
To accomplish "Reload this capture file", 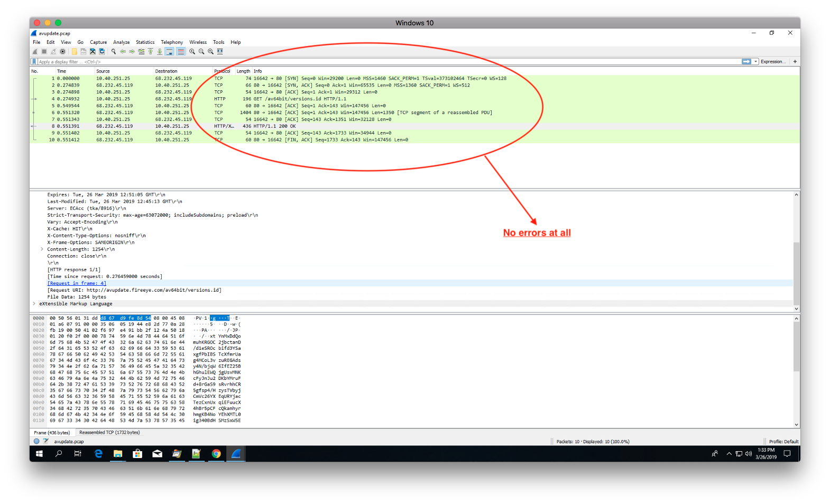I will coord(102,52).
